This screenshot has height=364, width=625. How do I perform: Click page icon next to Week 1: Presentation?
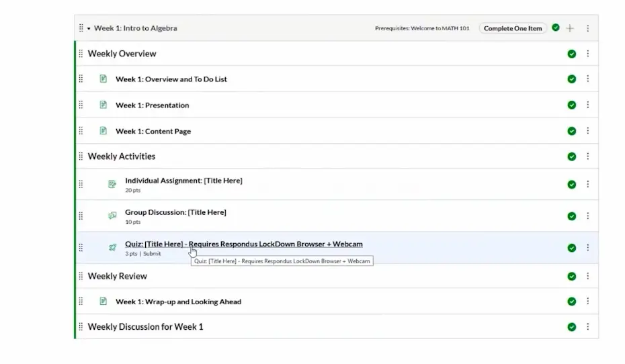103,105
